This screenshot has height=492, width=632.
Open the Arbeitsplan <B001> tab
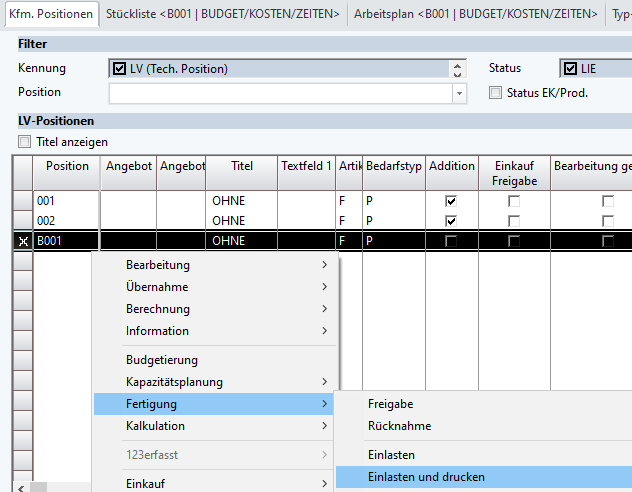click(478, 14)
